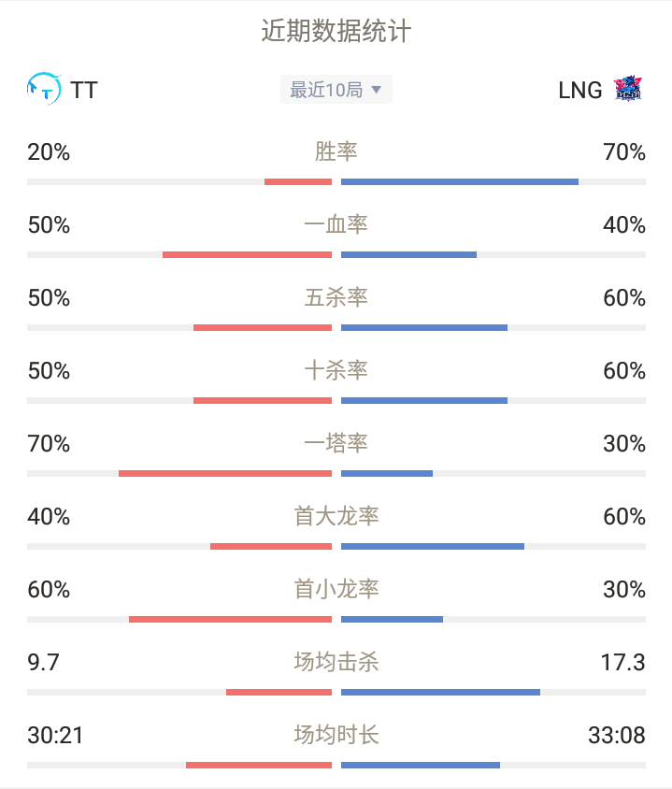672x789 pixels.
Task: Click the LNG team logo icon
Action: point(628,89)
